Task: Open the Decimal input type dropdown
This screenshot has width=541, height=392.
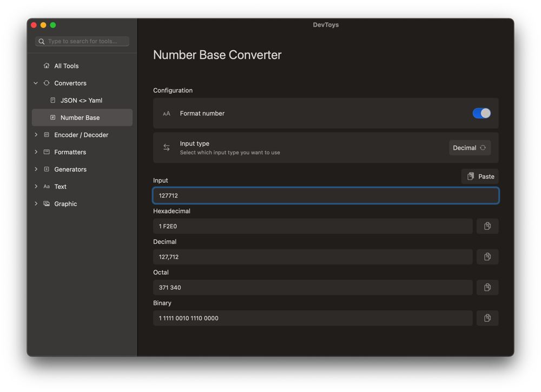Action: click(470, 147)
